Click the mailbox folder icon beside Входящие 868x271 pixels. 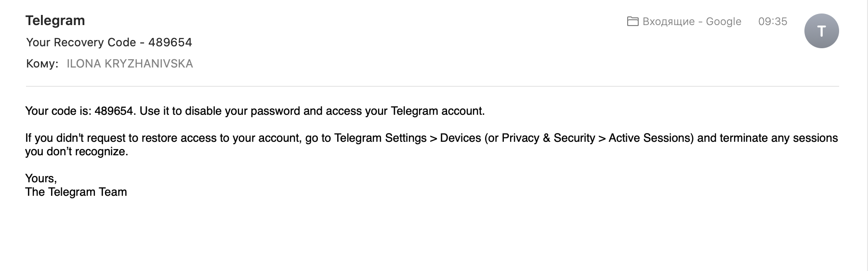click(632, 21)
